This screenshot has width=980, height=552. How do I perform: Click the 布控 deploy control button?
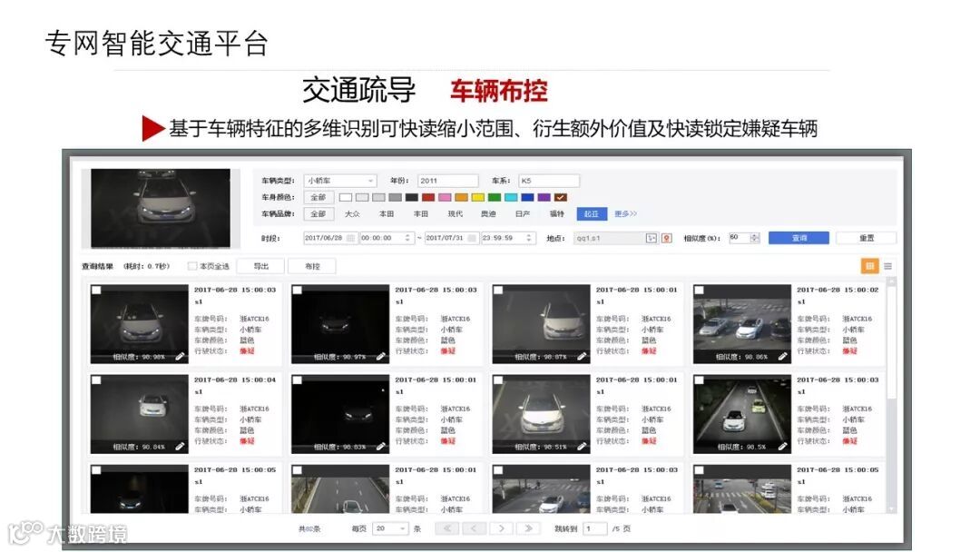tap(312, 266)
